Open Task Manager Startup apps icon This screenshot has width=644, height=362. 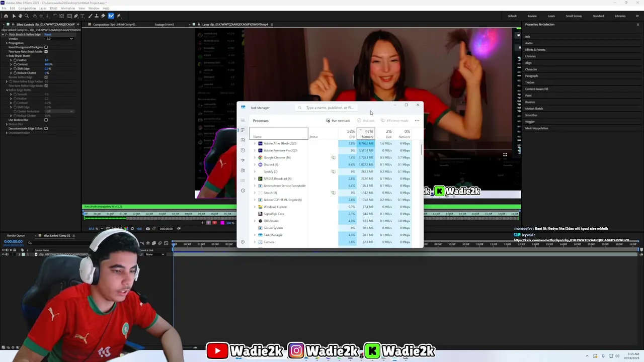click(243, 160)
